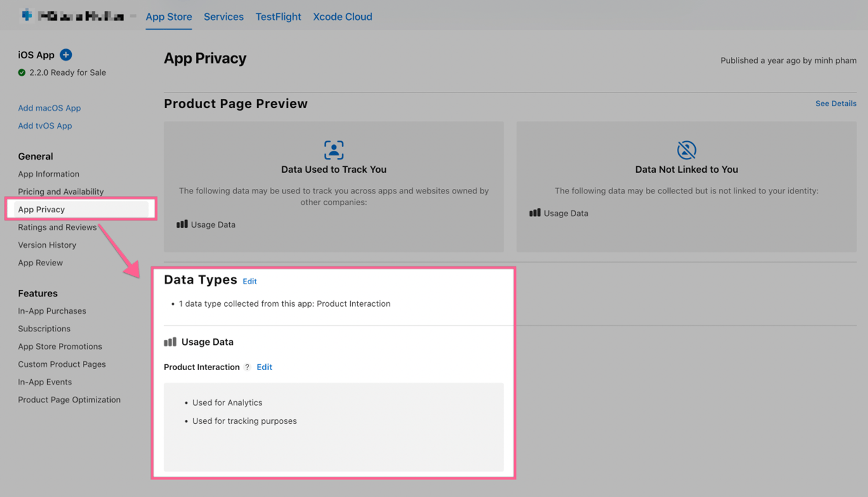Click the Data Used to Track You title
Image resolution: width=868 pixels, height=497 pixels.
tap(334, 170)
